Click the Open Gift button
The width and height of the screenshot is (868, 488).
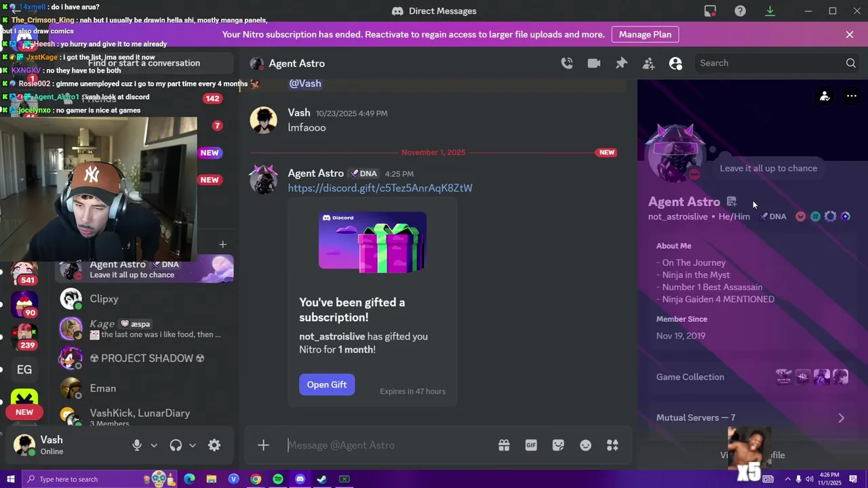point(326,384)
